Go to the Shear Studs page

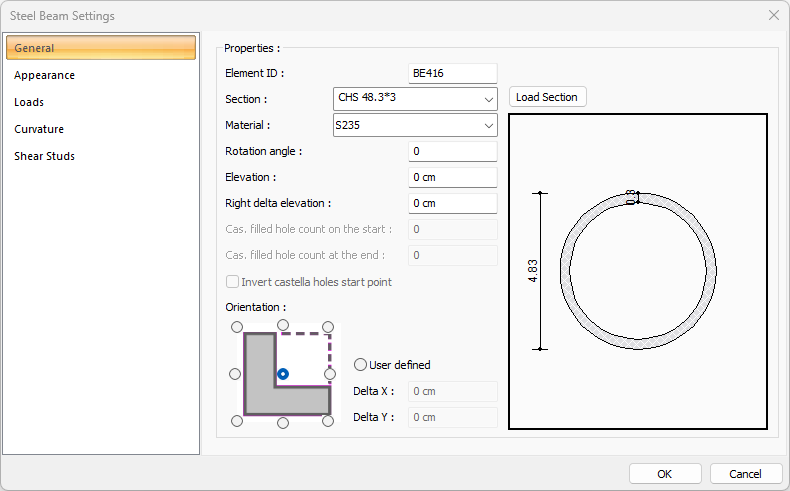click(x=44, y=156)
